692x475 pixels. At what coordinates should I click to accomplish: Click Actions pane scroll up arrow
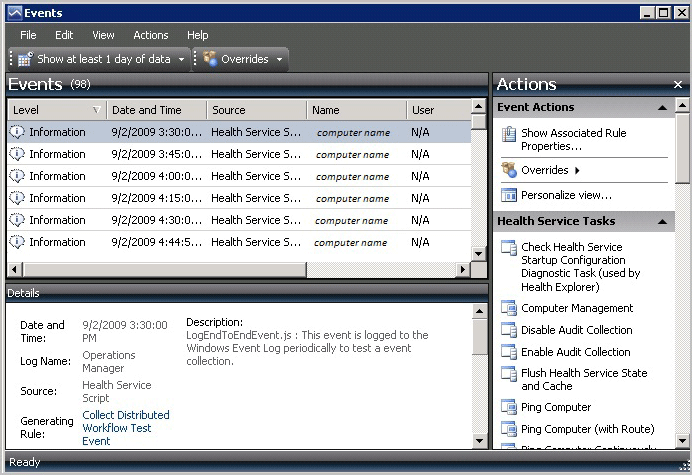click(x=682, y=106)
